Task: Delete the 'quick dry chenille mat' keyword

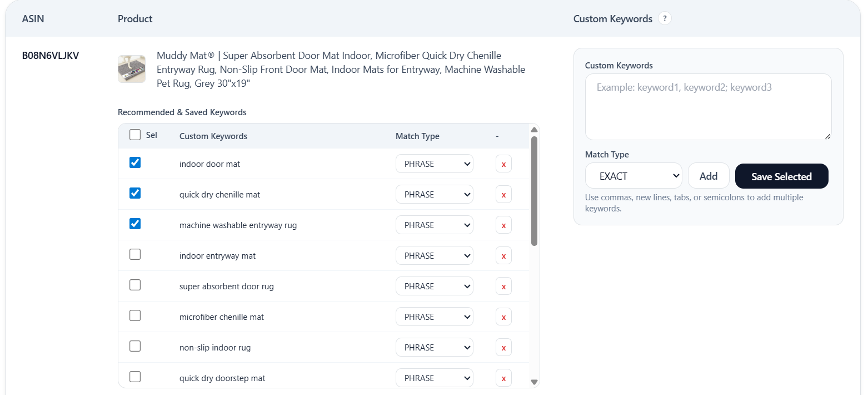Action: [x=503, y=195]
